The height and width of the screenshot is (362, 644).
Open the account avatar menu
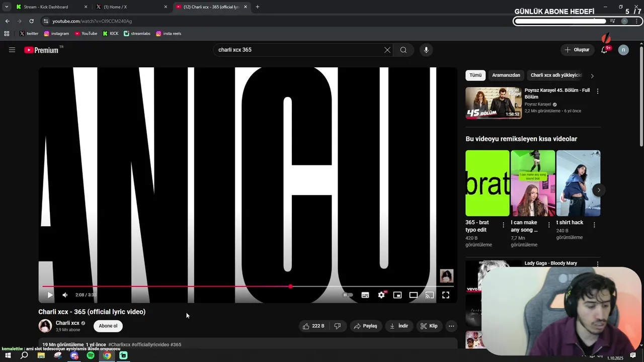click(x=623, y=50)
